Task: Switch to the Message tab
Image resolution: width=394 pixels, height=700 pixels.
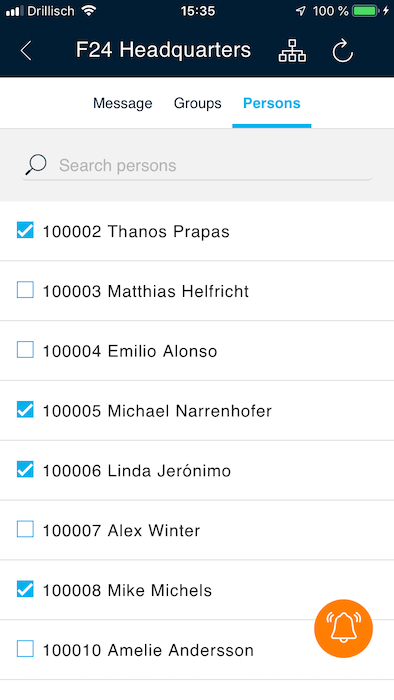Action: 123,103
